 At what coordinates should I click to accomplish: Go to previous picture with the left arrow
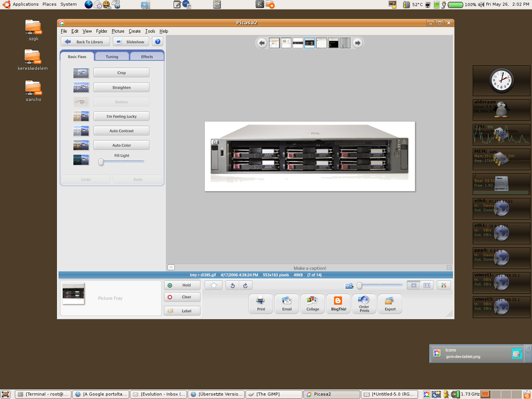click(262, 43)
